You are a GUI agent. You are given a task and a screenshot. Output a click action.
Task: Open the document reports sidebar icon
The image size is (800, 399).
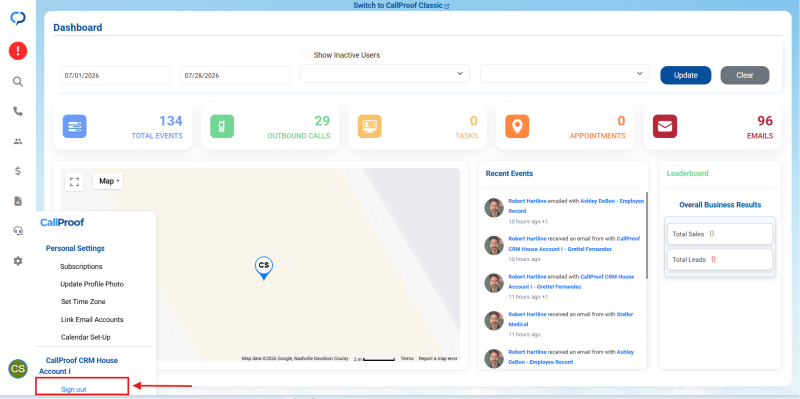pyautogui.click(x=18, y=201)
